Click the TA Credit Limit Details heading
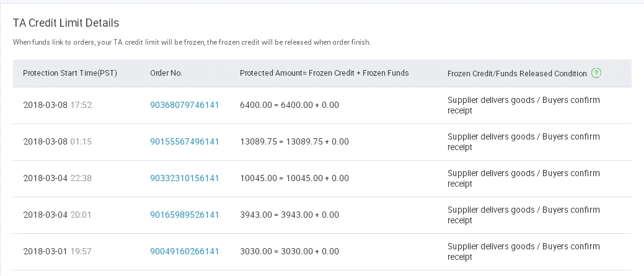 66,23
